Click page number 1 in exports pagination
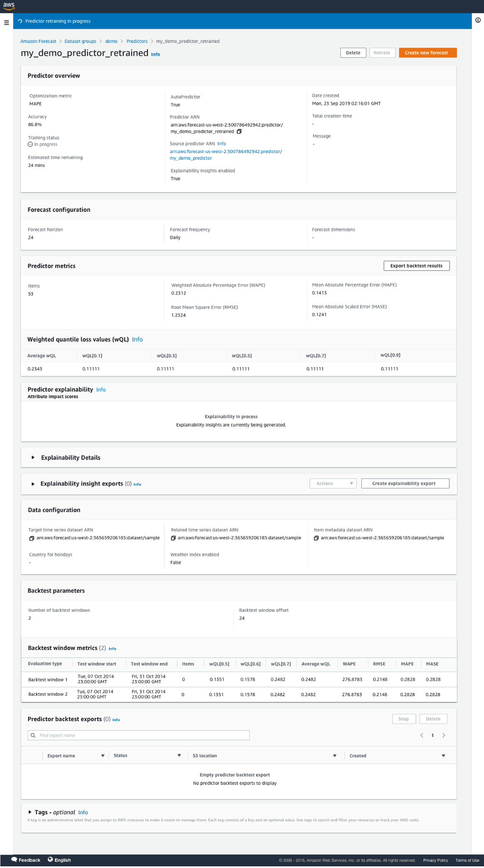Screen dimensions: 484x868 tap(433, 735)
